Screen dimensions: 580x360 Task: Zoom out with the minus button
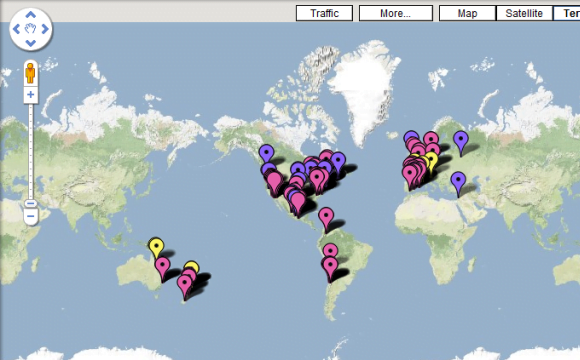[x=31, y=216]
